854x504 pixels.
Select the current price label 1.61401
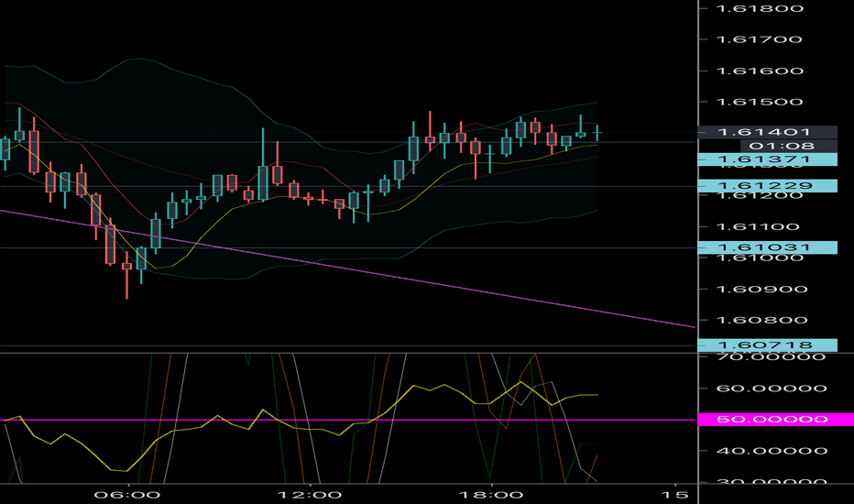(x=766, y=132)
